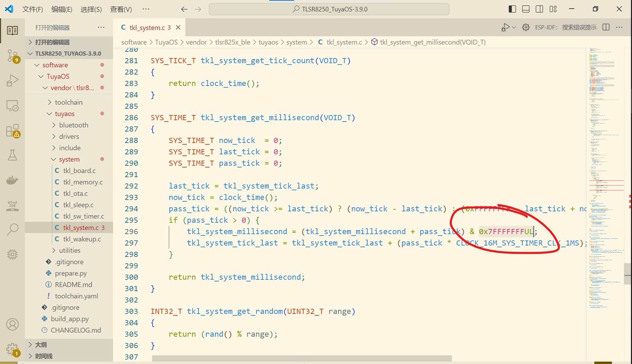Click the breadcrumb TuyaOS

[166, 42]
